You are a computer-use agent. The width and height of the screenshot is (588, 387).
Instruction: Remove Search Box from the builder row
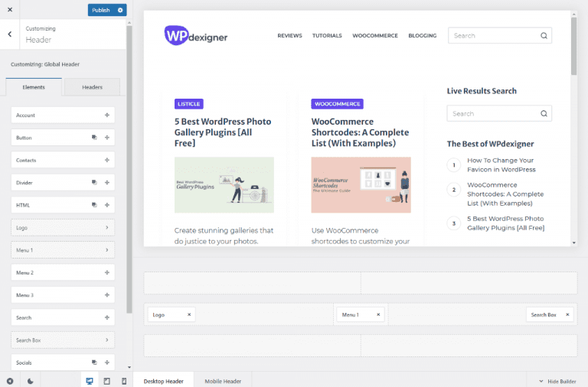[x=567, y=314]
